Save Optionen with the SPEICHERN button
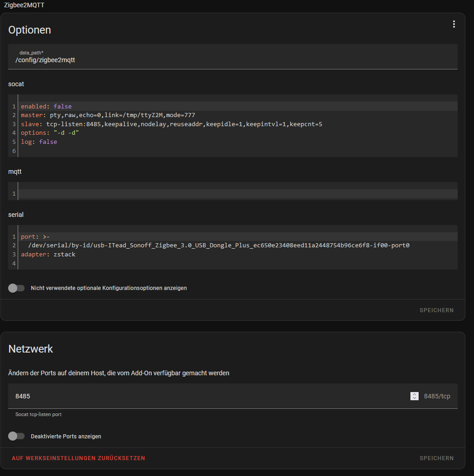The height and width of the screenshot is (476, 474). tap(436, 310)
